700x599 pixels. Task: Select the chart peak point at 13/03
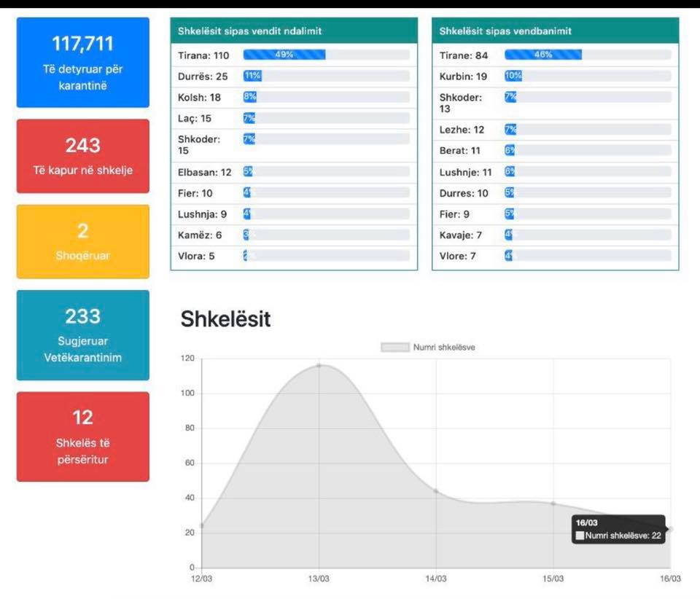319,365
